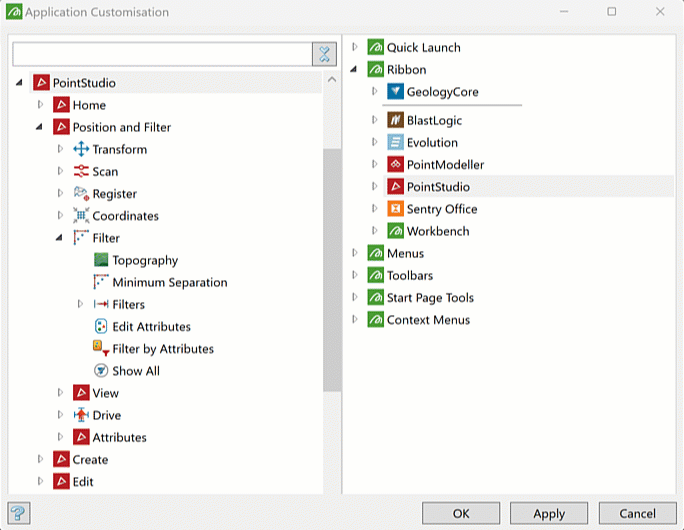The width and height of the screenshot is (684, 530).
Task: Click the Edit Attributes icon
Action: (x=101, y=326)
